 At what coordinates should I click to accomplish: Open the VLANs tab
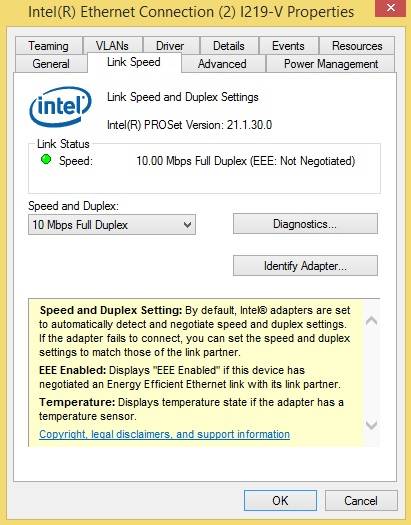112,46
